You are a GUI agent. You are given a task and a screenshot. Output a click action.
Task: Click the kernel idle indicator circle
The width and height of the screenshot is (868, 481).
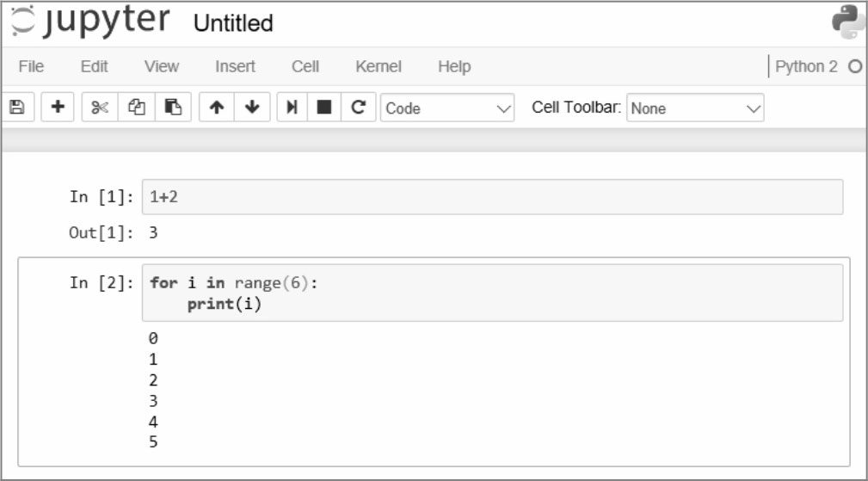[855, 66]
